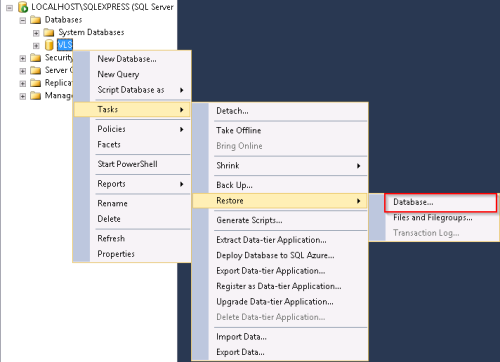Expand the Security folder node
The image size is (500, 362).
point(22,58)
